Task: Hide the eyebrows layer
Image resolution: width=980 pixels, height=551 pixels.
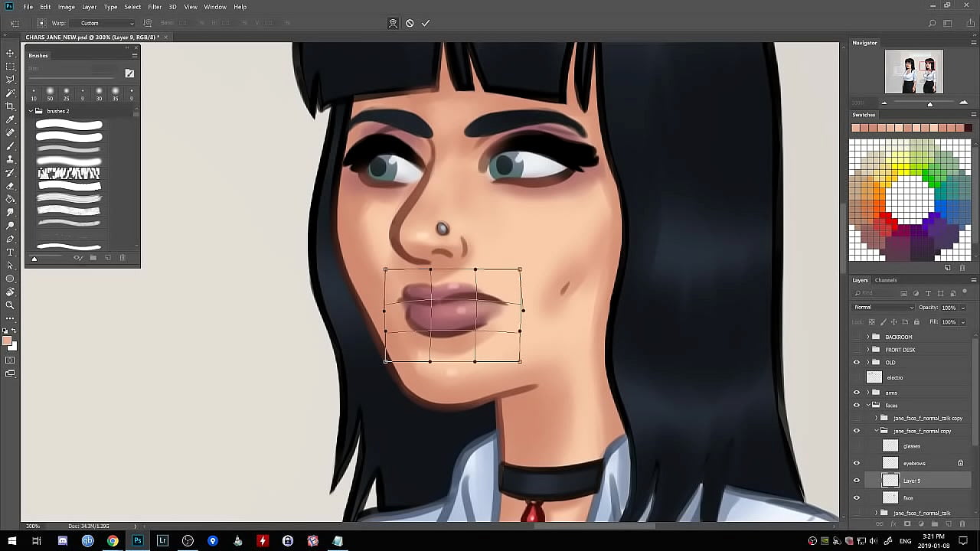Action: 857,463
